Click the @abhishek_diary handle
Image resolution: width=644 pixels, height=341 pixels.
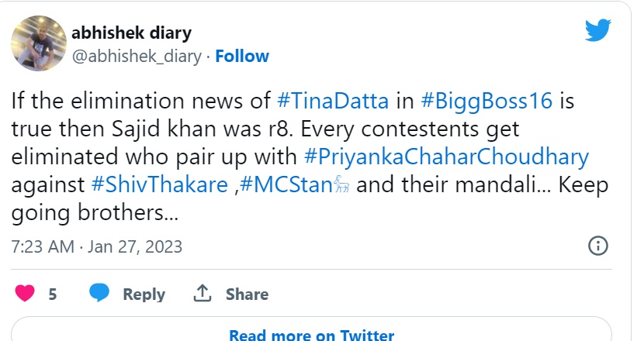click(x=137, y=56)
